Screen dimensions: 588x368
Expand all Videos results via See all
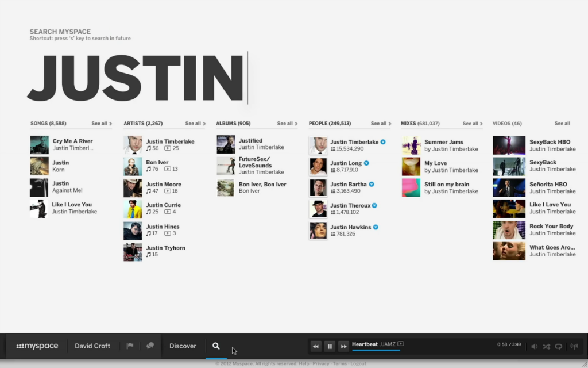(x=562, y=123)
